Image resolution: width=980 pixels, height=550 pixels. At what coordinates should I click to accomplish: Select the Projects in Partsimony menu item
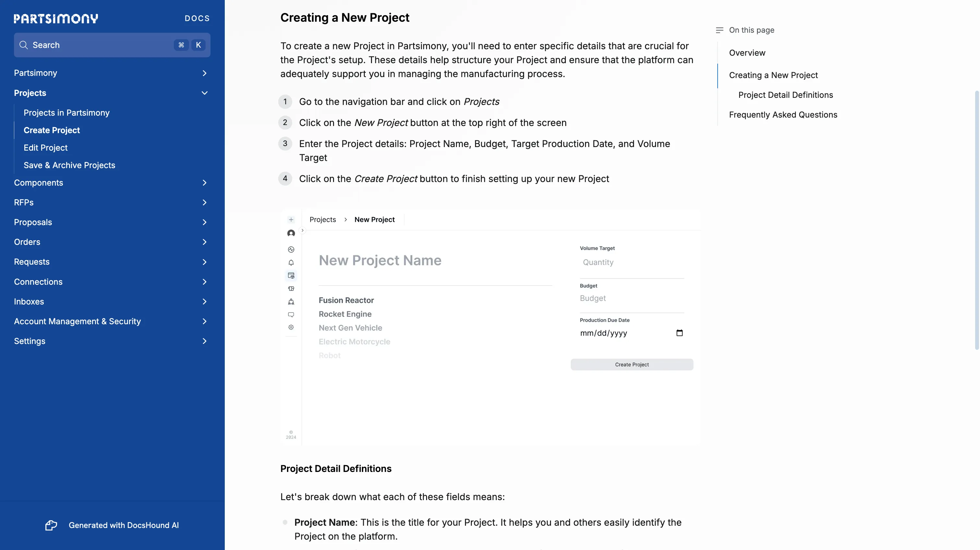(66, 113)
